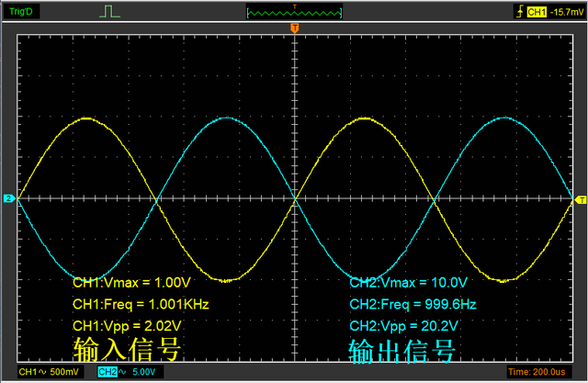Viewport: 588px width, 383px height.
Task: Click the waveform memory overview bar
Action: 294,11
